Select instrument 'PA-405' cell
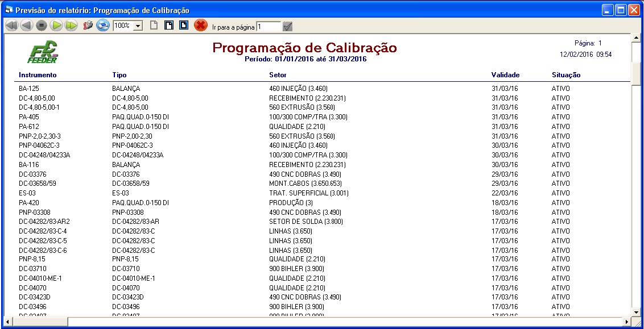This screenshot has height=329, width=644. pyautogui.click(x=29, y=117)
